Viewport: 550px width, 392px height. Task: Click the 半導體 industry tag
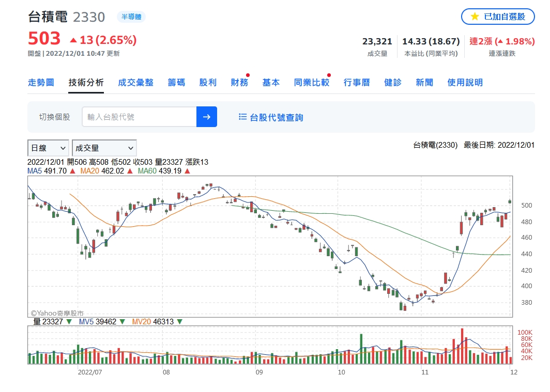click(x=131, y=17)
